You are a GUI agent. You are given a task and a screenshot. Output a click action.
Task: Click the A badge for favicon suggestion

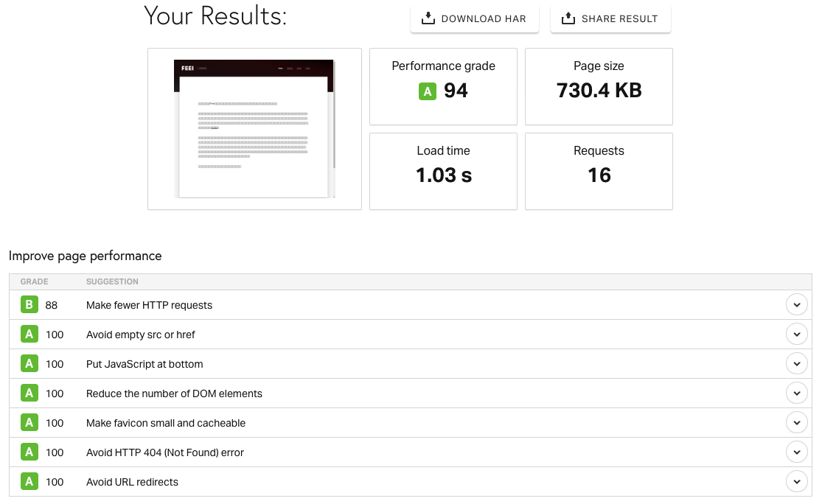tap(29, 423)
